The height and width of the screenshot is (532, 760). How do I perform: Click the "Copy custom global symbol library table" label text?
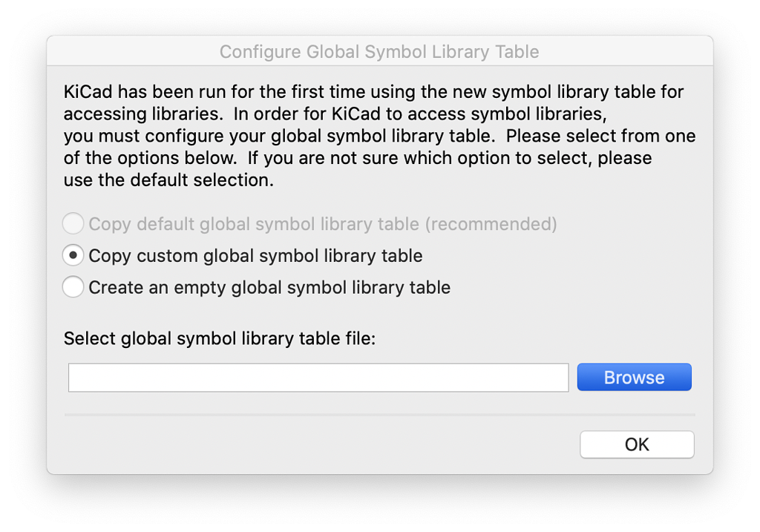coord(255,256)
